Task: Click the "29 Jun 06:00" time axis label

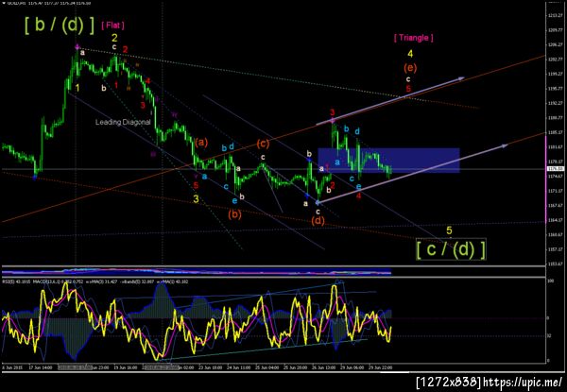Action: point(352,367)
